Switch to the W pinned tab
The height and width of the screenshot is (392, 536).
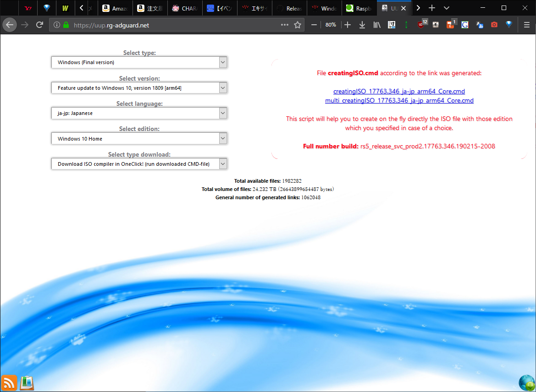pos(65,8)
